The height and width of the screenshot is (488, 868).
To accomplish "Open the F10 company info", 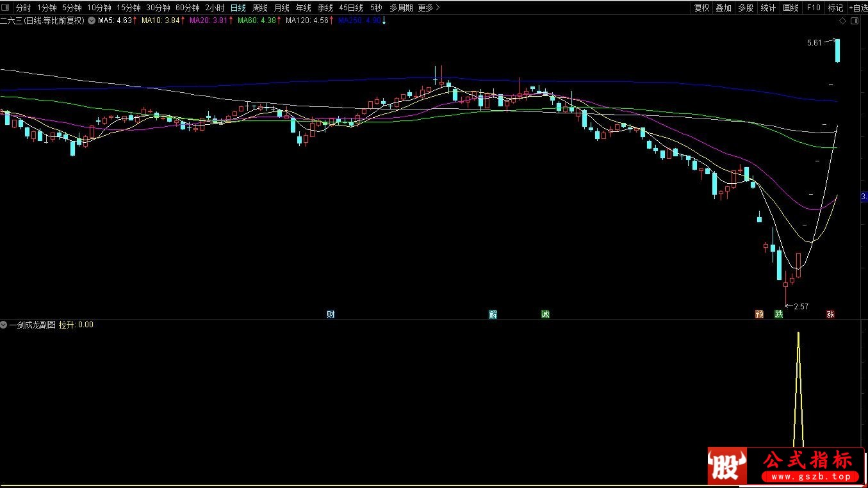I will (x=814, y=8).
